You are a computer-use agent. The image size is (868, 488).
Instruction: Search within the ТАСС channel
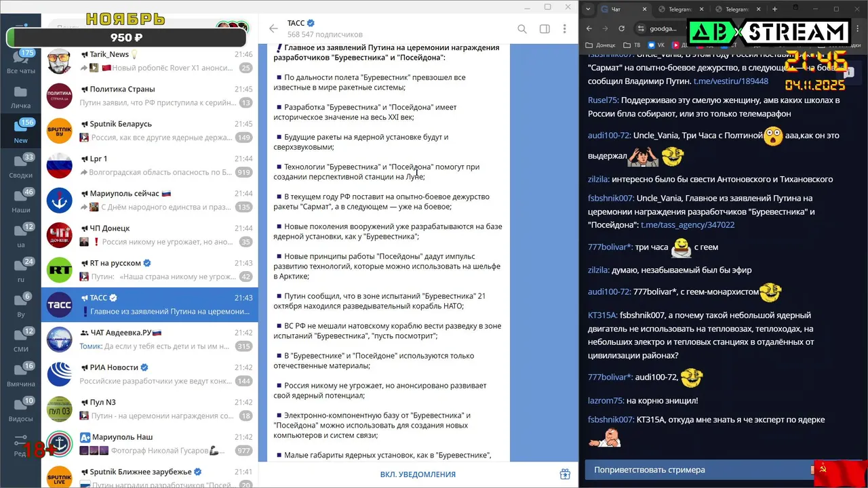[522, 28]
